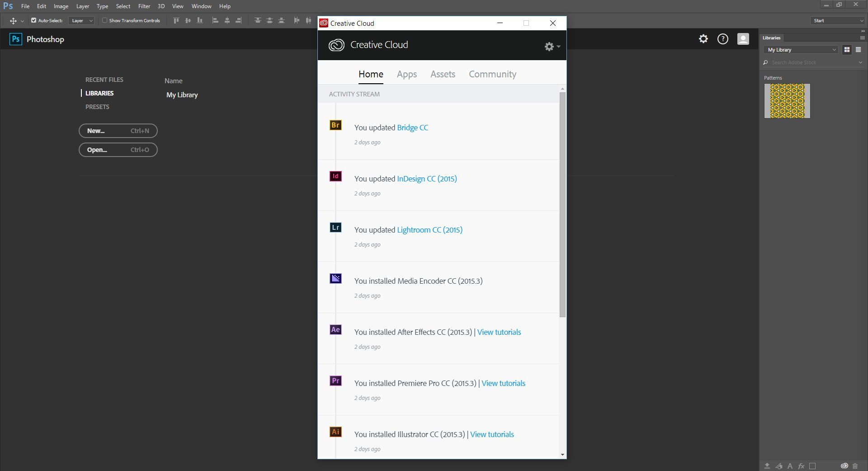Click the yellow pattern thumbnail in Libraries
This screenshot has width=868, height=471.
tap(787, 101)
